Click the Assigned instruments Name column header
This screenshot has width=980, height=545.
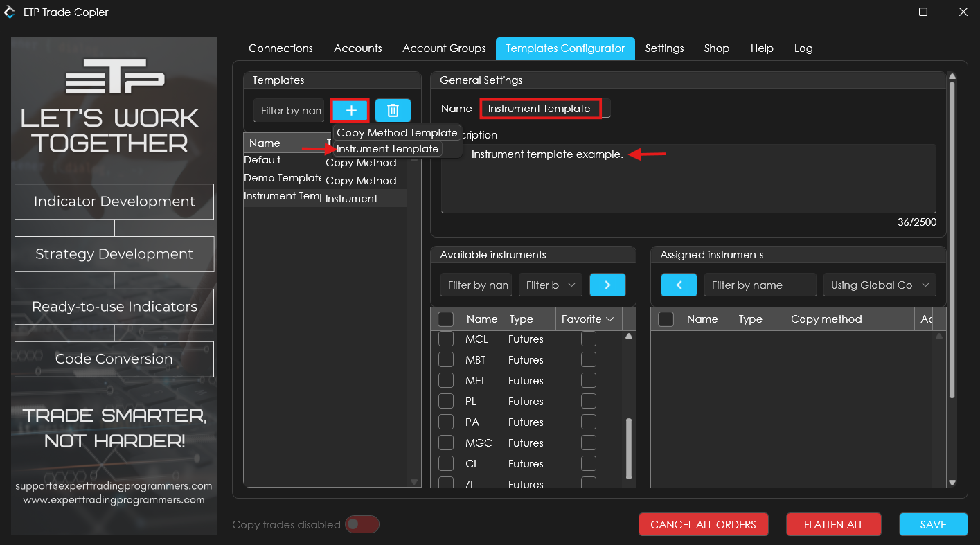coord(706,319)
